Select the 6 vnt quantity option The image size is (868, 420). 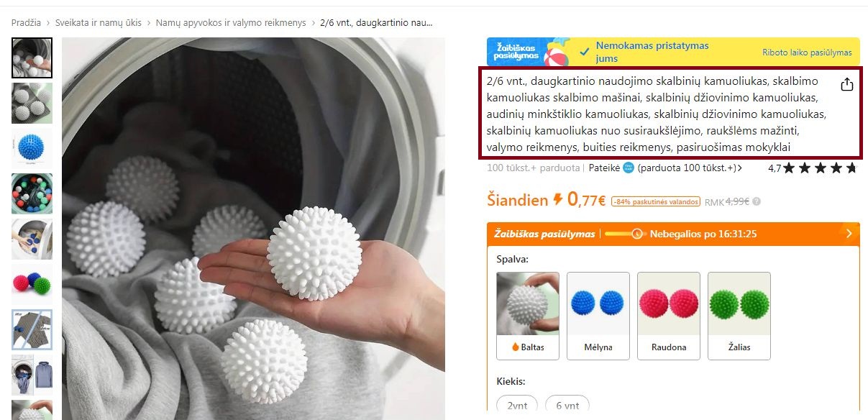coord(567,406)
